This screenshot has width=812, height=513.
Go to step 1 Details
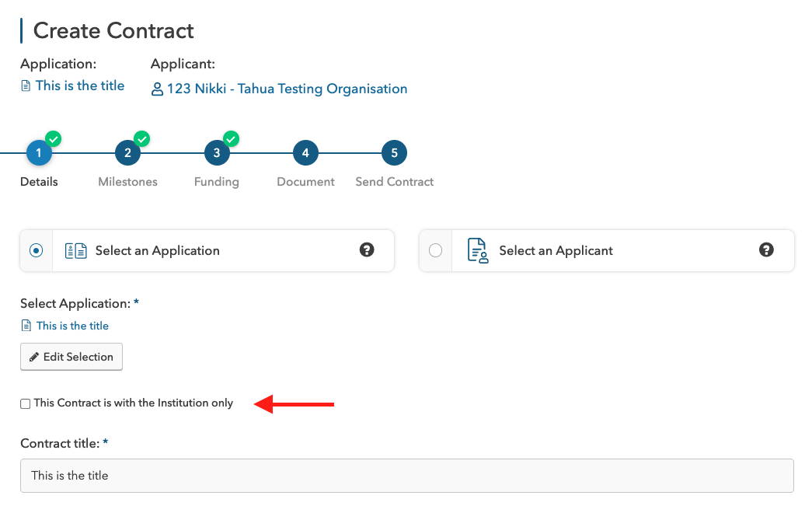pos(39,153)
